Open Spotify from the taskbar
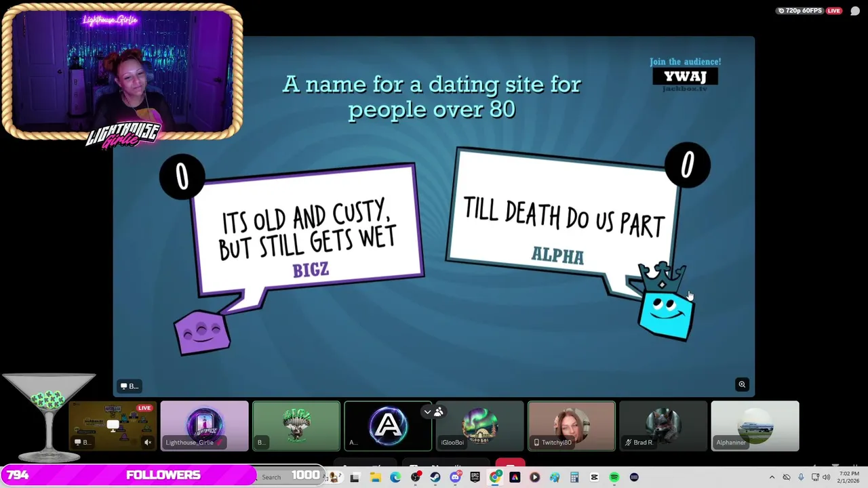Viewport: 868px width, 488px height. 614,477
